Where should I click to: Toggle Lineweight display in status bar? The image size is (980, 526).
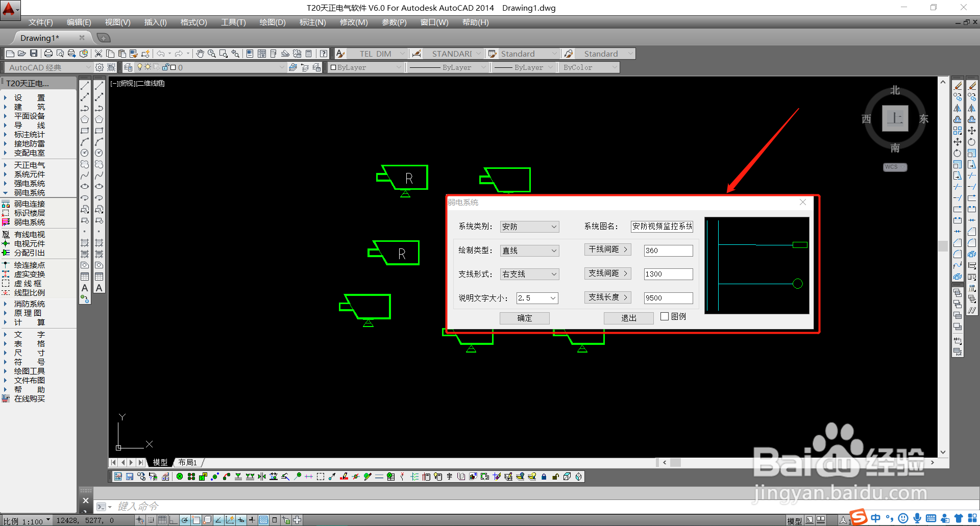coord(252,520)
